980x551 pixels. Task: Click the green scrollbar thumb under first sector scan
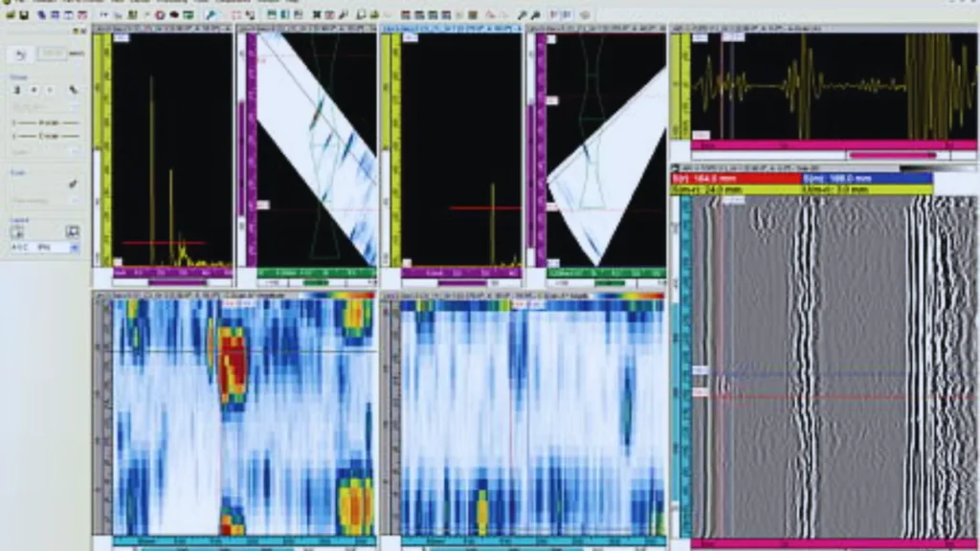tap(316, 283)
